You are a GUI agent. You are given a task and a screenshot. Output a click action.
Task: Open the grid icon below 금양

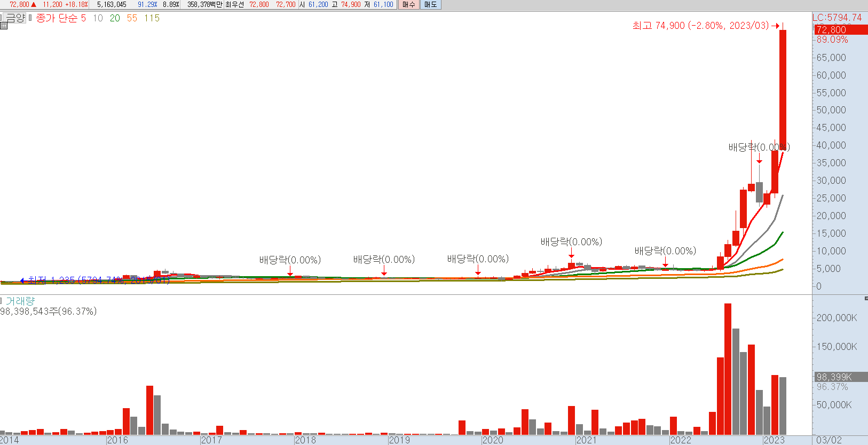(x=4, y=25)
